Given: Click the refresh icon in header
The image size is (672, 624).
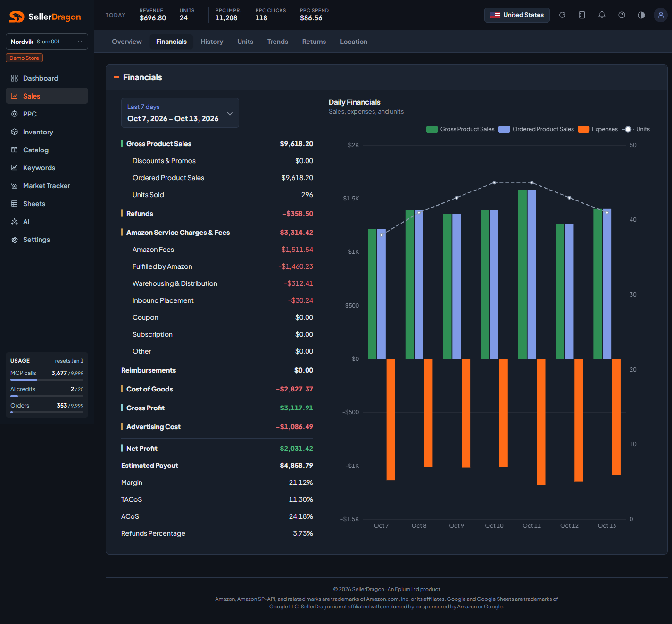Looking at the screenshot, I should coord(562,15).
